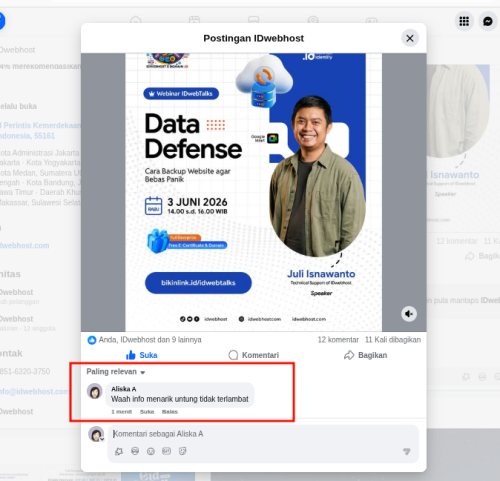Open the grid apps menu icon

pyautogui.click(x=464, y=21)
